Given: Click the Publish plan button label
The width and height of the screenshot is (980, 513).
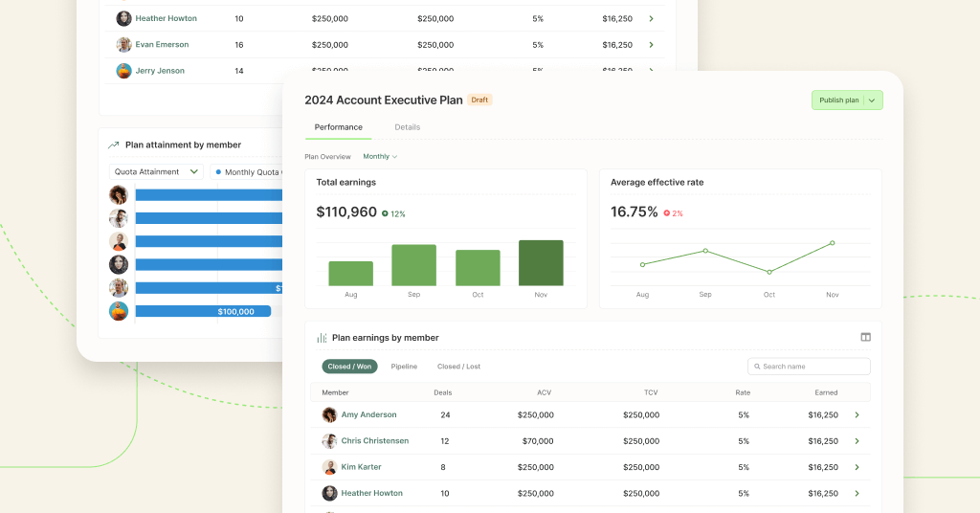Looking at the screenshot, I should (x=838, y=100).
